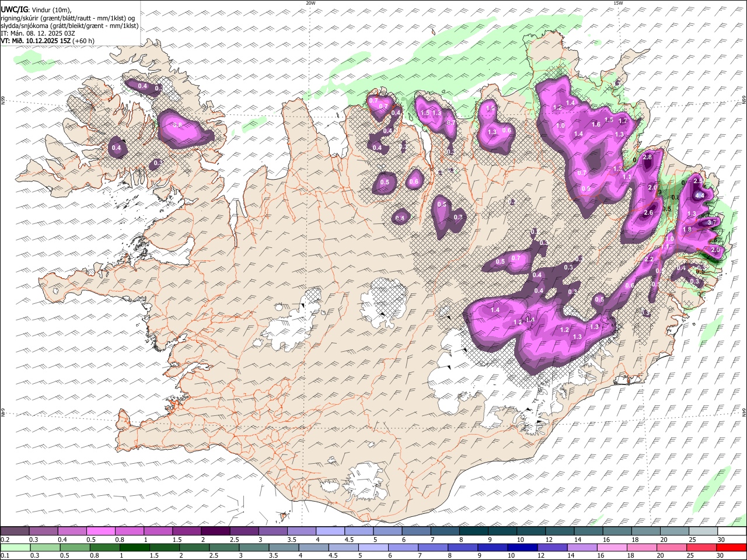This screenshot has width=747, height=560.
Task: Pick the red swatch after 30 on the lower scale
Action: 732,547
